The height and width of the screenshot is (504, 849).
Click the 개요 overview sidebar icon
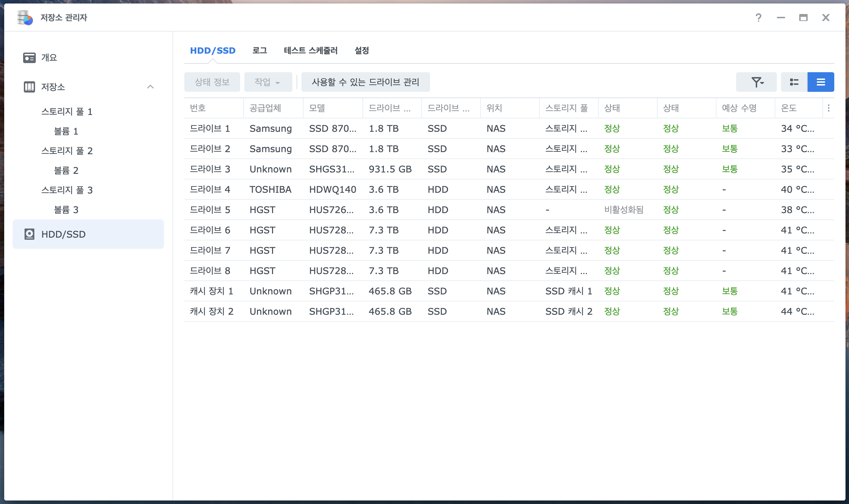pyautogui.click(x=29, y=57)
